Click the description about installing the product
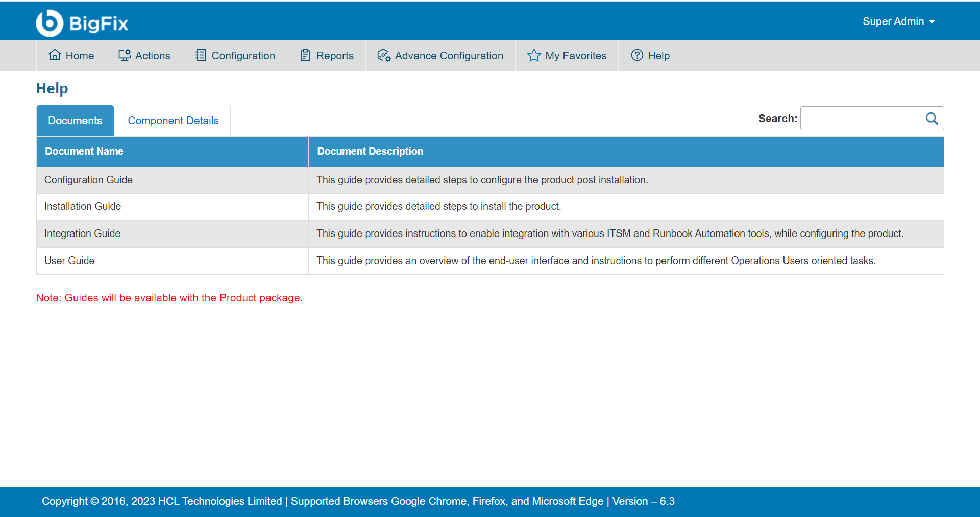 tap(439, 206)
